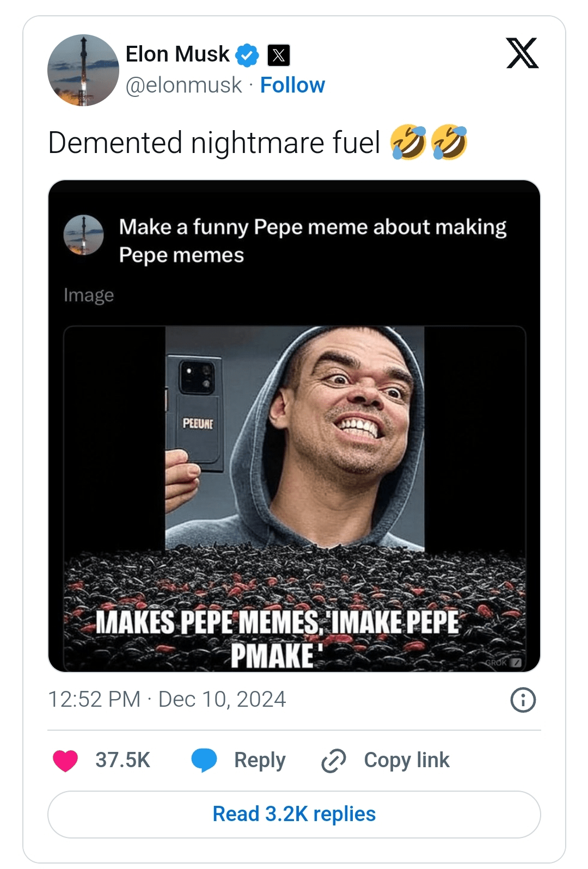Image resolution: width=588 pixels, height=869 pixels.
Task: Click the "Demented nightmare fuel" tweet text
Action: coord(214,143)
